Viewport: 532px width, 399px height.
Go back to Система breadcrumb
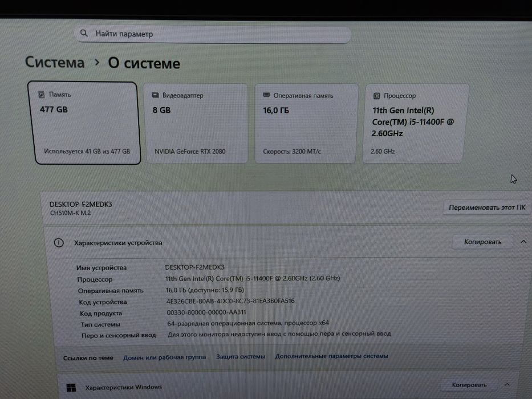tap(55, 62)
